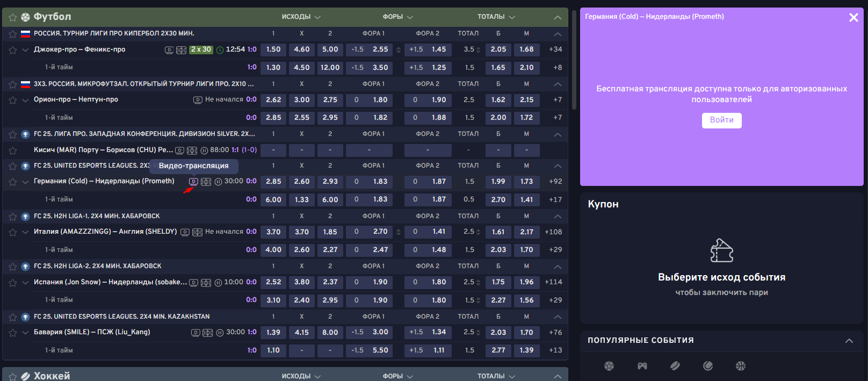This screenshot has height=381, width=868.
Task: Star the Италия (AMAZZZINGG) – Англия match
Action: coord(13,232)
